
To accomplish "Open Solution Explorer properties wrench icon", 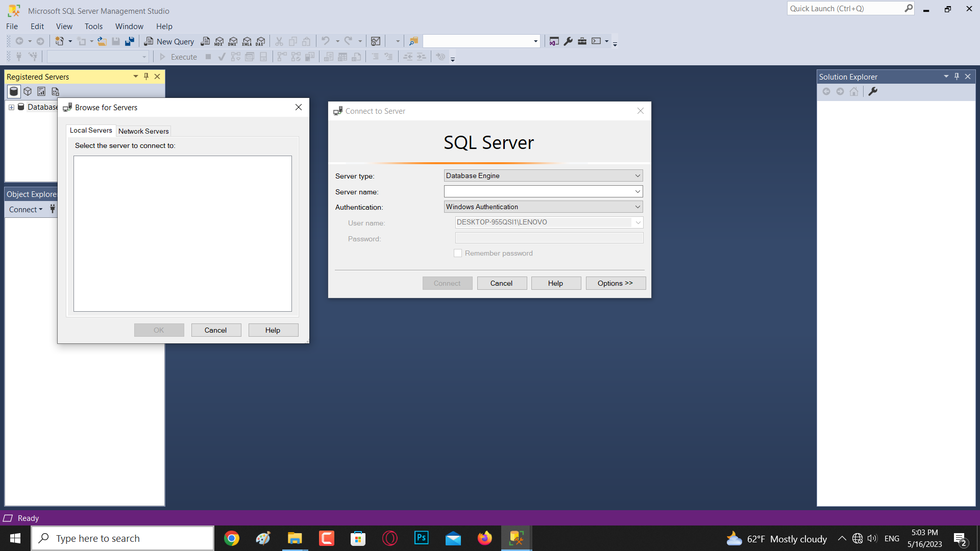I will pyautogui.click(x=873, y=91).
